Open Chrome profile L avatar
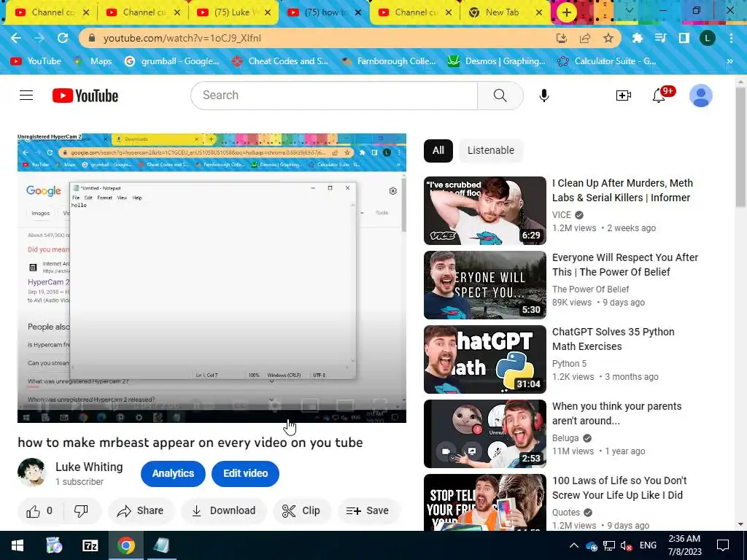Viewport: 747px width, 560px height. click(x=708, y=38)
